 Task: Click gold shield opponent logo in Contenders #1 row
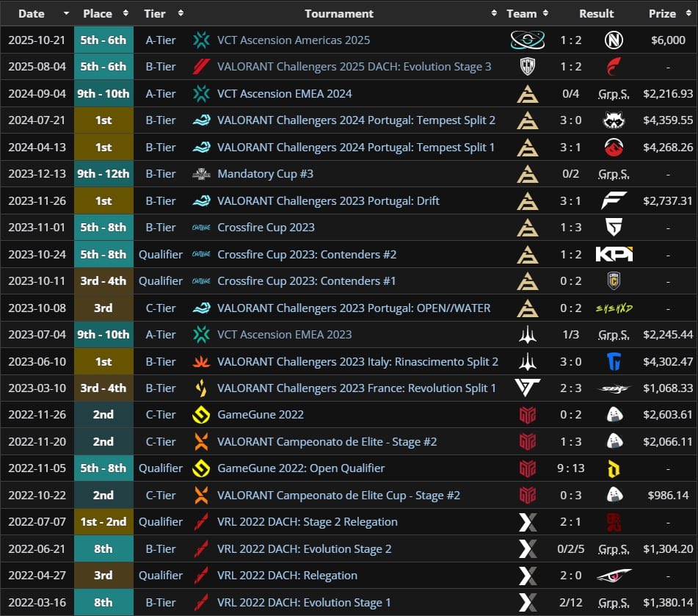click(x=614, y=281)
